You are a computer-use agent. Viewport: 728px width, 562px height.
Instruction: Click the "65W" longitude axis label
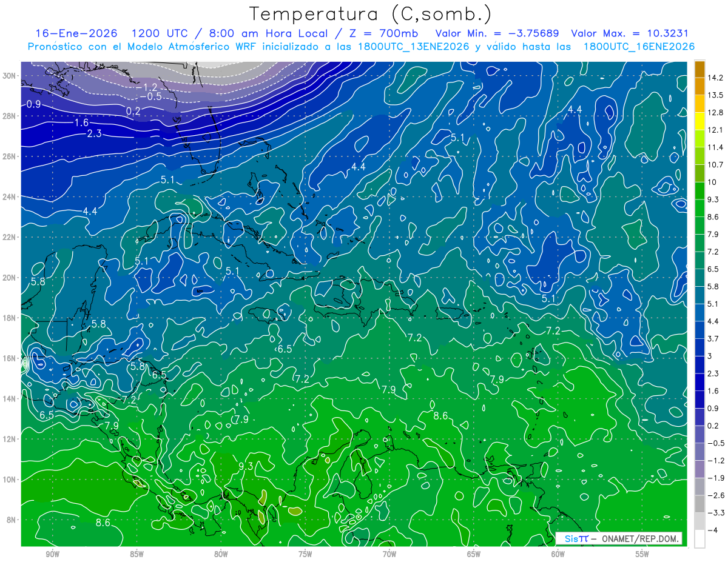click(x=474, y=554)
